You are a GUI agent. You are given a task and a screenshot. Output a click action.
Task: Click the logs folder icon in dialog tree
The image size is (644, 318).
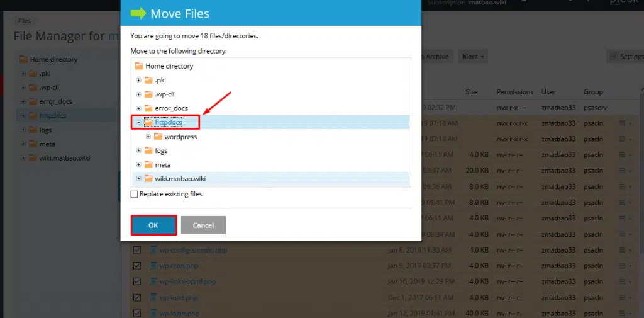(x=148, y=150)
